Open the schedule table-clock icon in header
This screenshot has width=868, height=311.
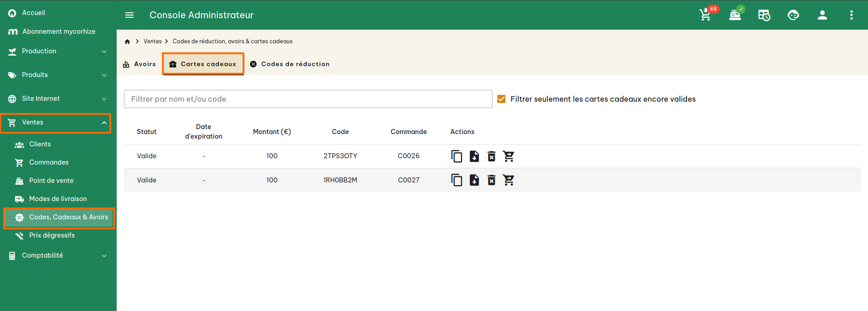tap(764, 15)
